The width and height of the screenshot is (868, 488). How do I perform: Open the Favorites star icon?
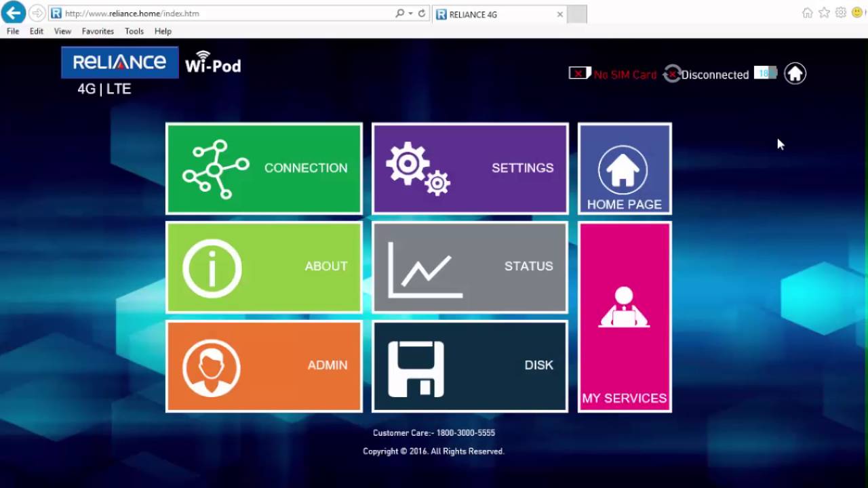click(x=824, y=13)
